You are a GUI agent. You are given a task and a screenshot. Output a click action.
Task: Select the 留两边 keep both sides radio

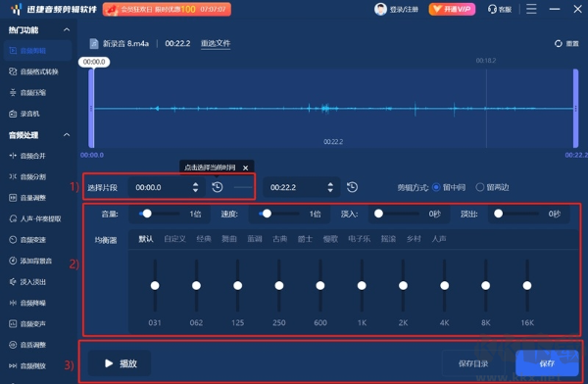[x=480, y=187]
